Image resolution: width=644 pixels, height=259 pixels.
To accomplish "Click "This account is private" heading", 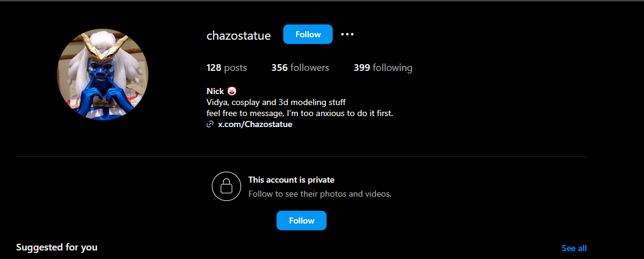I will 291,180.
